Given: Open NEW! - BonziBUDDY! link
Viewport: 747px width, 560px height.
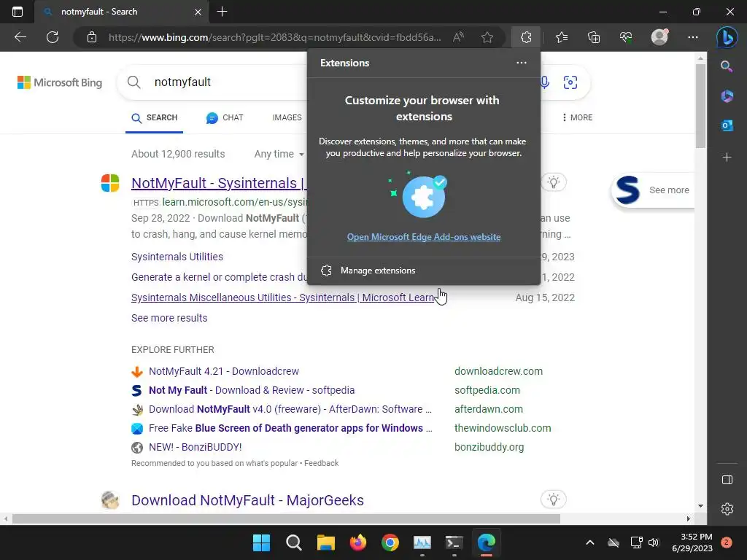Looking at the screenshot, I should point(195,447).
